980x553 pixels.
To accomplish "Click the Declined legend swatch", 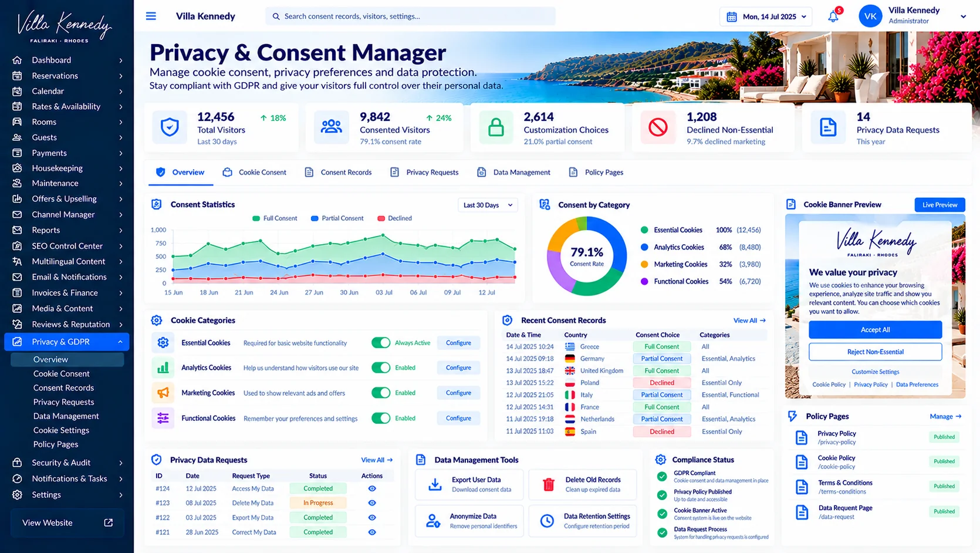I will point(381,218).
